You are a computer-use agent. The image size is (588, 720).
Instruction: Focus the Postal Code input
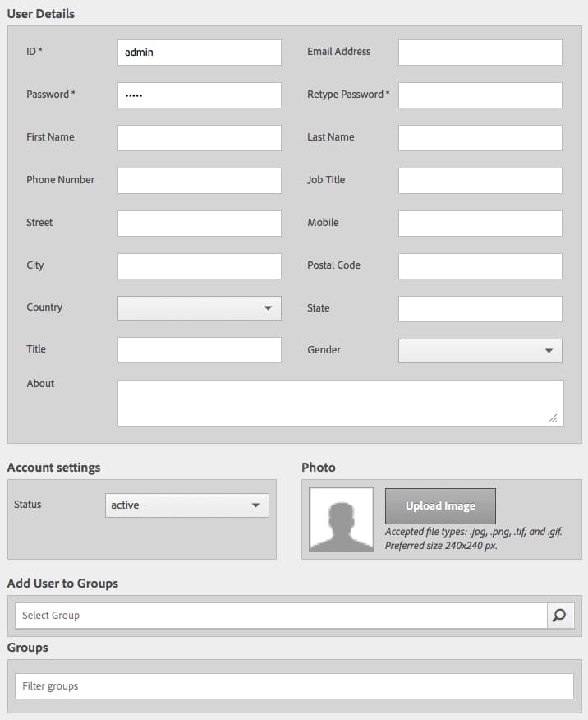[x=480, y=265]
